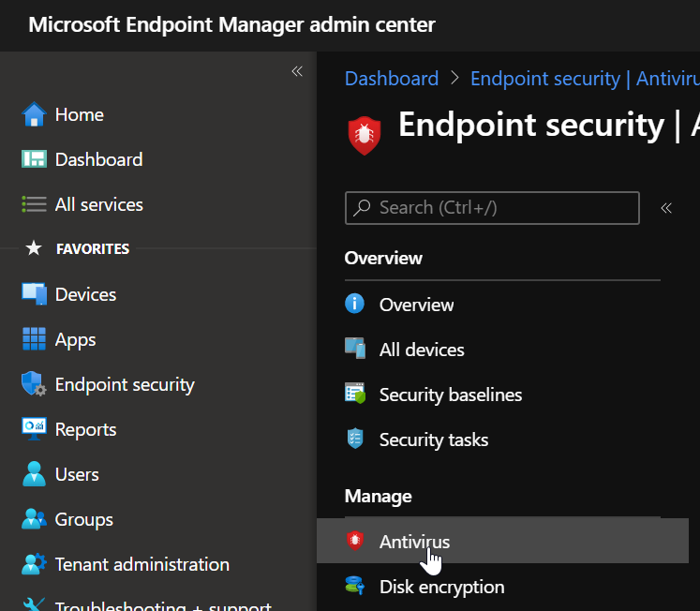
Task: Select the Groups people icon
Action: pyautogui.click(x=34, y=519)
